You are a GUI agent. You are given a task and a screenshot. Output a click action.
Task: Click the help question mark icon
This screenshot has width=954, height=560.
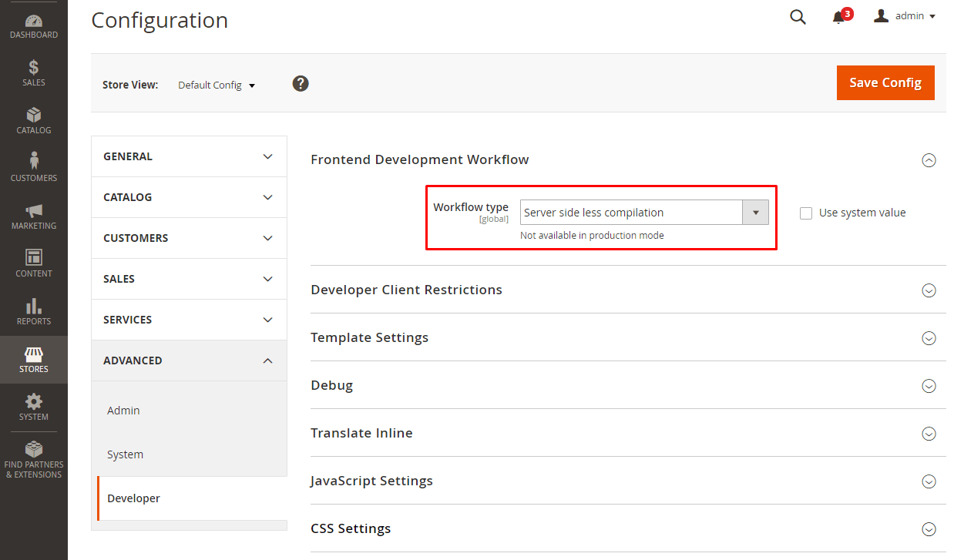(301, 83)
